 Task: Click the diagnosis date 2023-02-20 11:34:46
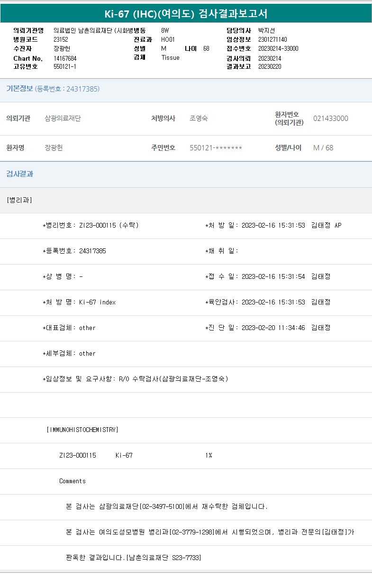pos(273,328)
